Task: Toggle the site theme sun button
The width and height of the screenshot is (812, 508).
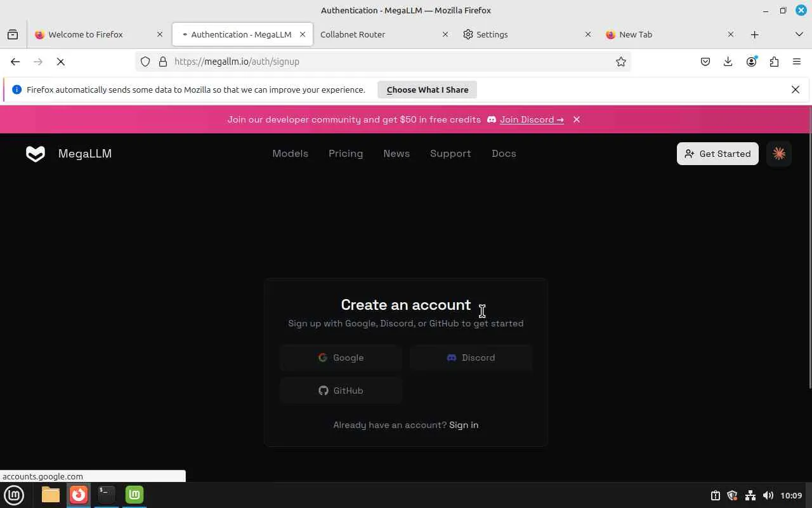Action: [x=779, y=154]
